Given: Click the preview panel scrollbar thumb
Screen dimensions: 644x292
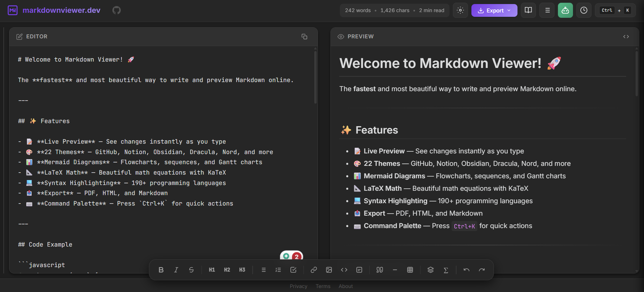Looking at the screenshot, I should [x=637, y=73].
